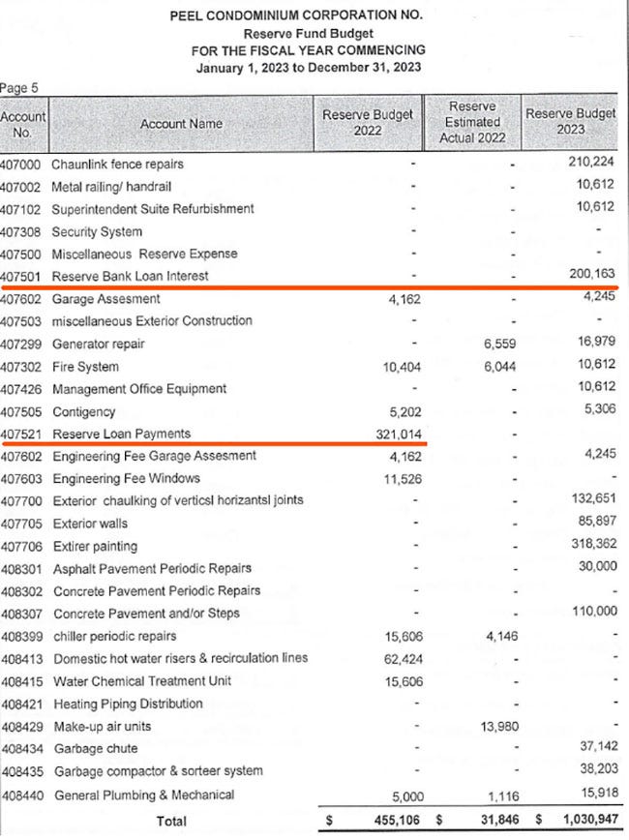
Task: Click the 37,142 Garbage chute value
Action: click(599, 746)
